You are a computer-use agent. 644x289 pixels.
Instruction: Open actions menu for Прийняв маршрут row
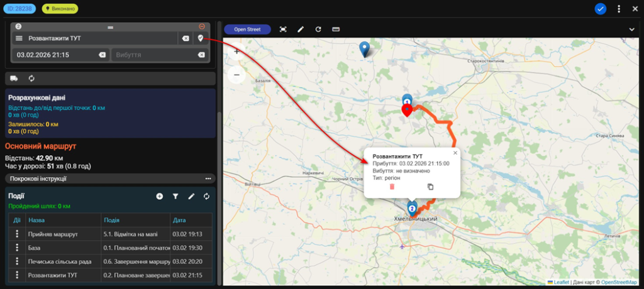[x=17, y=234]
